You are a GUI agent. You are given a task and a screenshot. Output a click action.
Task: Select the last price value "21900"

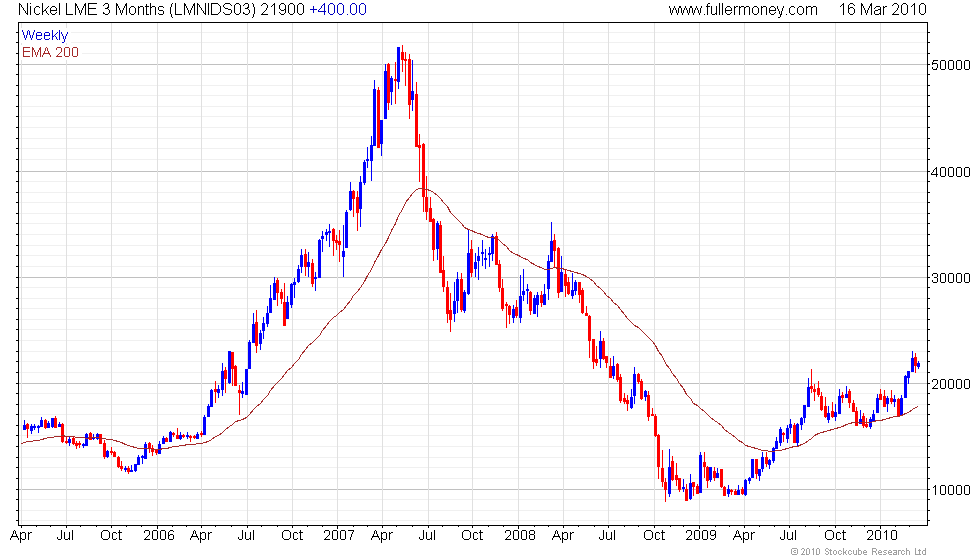282,10
